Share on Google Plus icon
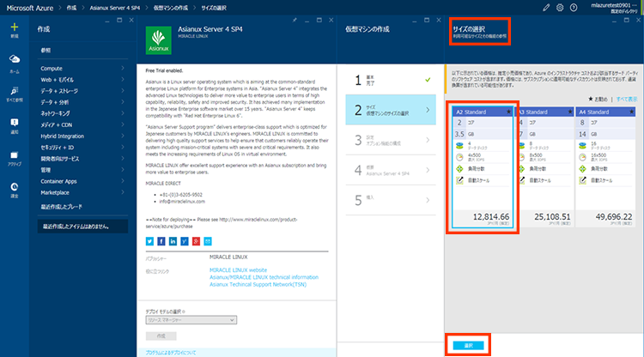Image resolution: width=644 pixels, height=357 pixels. coord(196,241)
